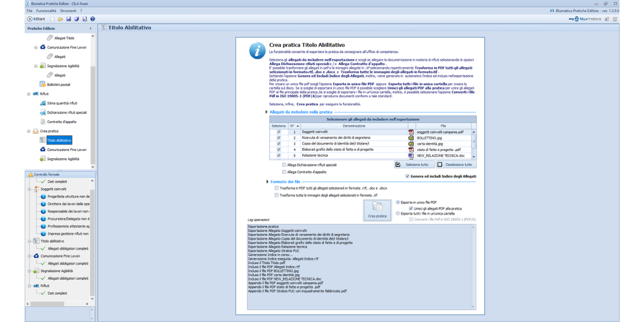Screen dimensions: 644x322
Task: Click the PDF icon for Soggetti coinvolti
Action: pyautogui.click(x=411, y=132)
